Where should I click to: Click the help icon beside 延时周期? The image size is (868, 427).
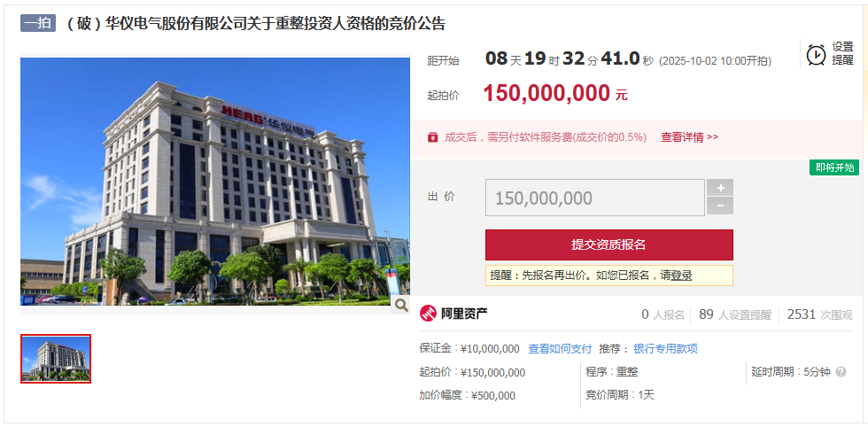click(841, 372)
